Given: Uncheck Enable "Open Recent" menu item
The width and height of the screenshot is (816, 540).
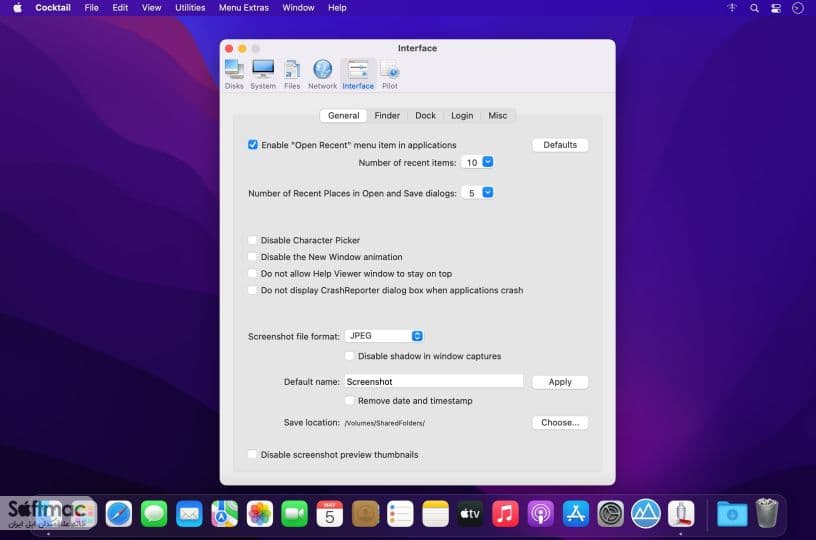Looking at the screenshot, I should coord(252,145).
